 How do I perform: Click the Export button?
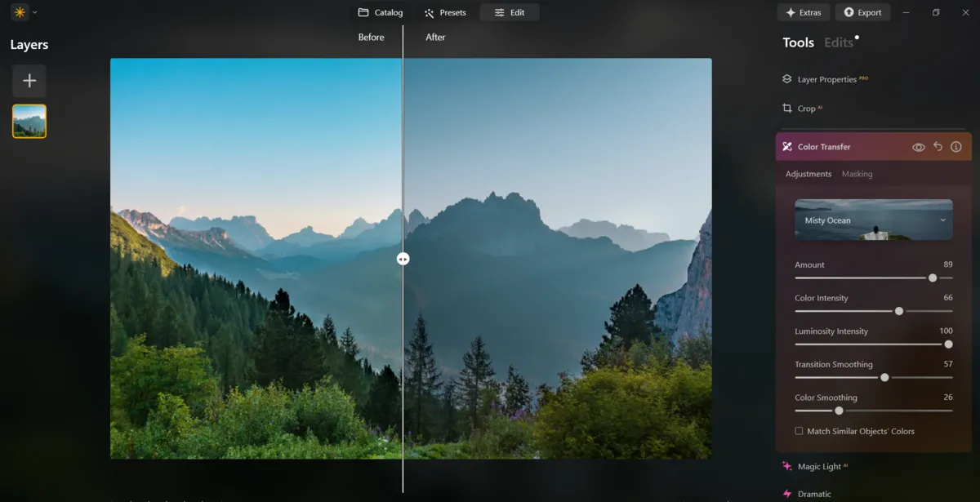[x=862, y=11]
